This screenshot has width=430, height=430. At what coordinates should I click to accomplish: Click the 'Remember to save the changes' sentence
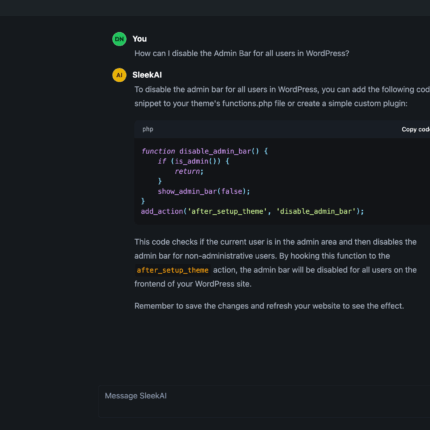click(269, 306)
